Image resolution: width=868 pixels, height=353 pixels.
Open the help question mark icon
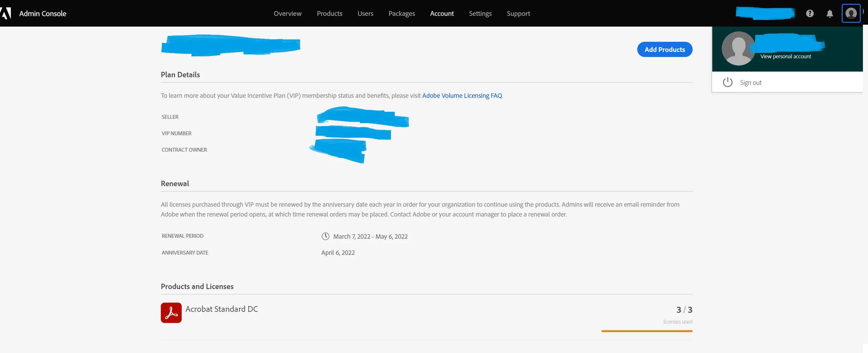[810, 14]
